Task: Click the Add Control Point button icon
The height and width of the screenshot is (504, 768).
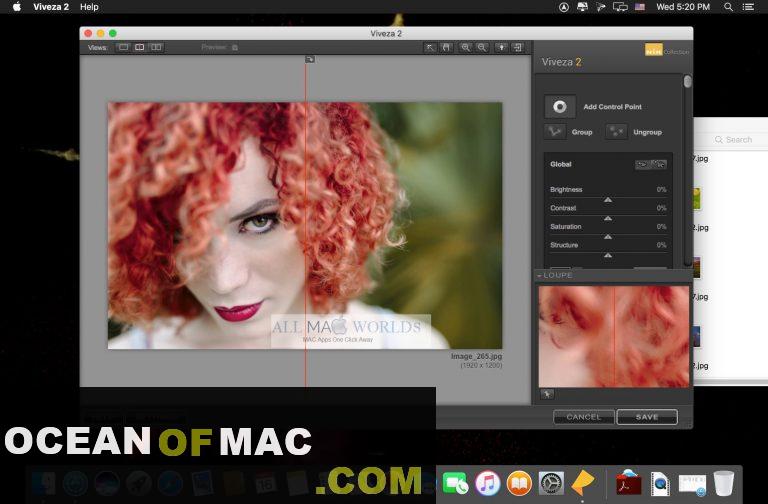Action: tap(560, 106)
